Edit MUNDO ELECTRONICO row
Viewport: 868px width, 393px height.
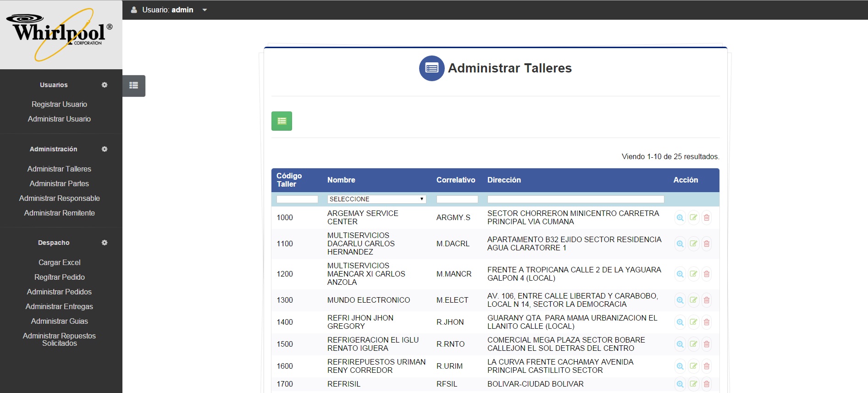[693, 300]
